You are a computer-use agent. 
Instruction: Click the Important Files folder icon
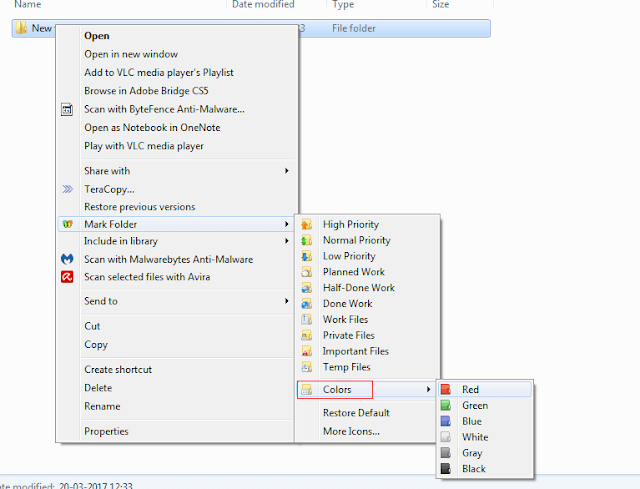coord(307,351)
